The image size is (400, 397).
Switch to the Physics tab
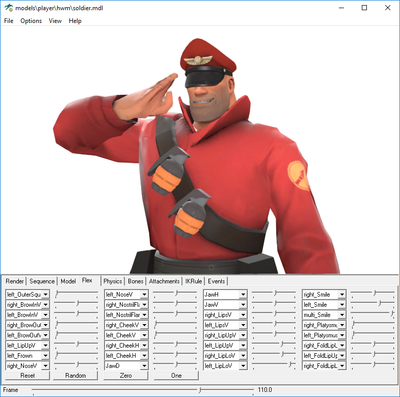(113, 281)
